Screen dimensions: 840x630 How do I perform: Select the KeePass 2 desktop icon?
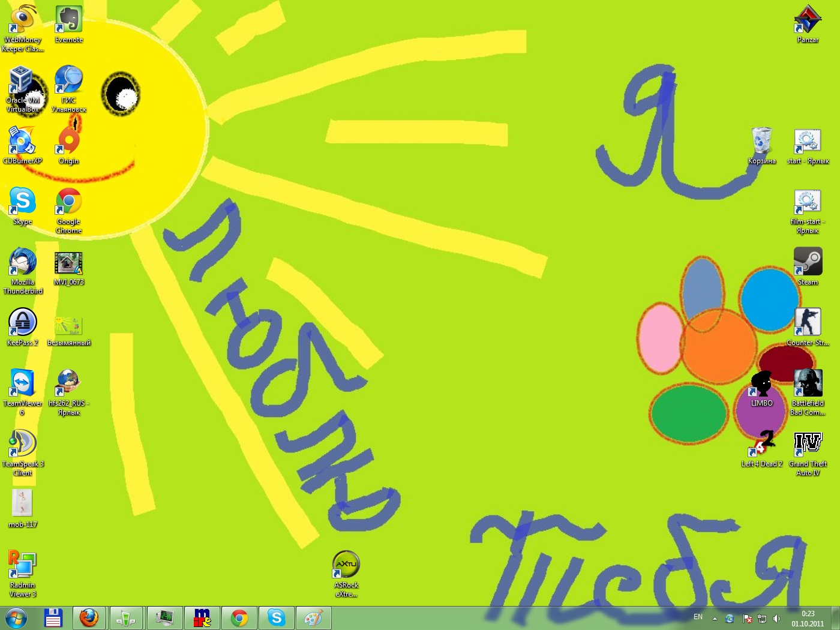click(23, 328)
